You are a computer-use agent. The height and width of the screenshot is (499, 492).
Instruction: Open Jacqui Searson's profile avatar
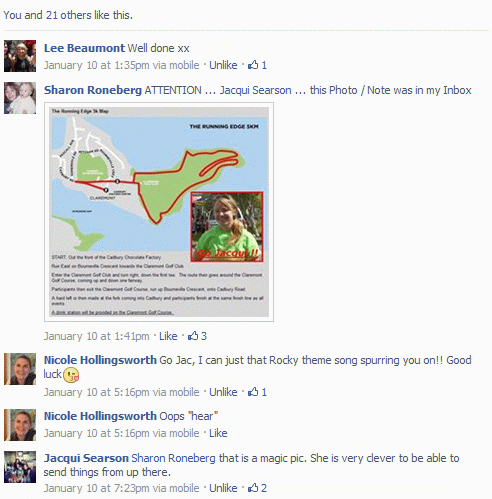click(x=20, y=467)
